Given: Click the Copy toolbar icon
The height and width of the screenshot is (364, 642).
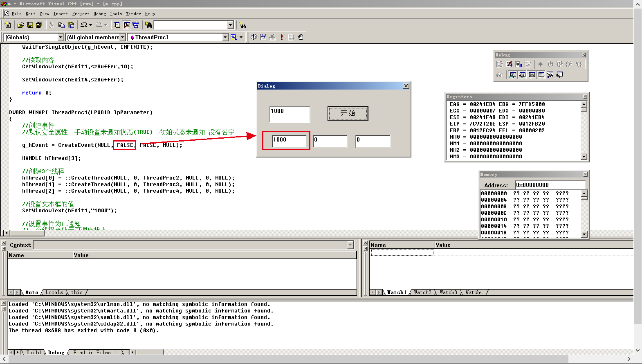Looking at the screenshot, I should tap(61, 25).
